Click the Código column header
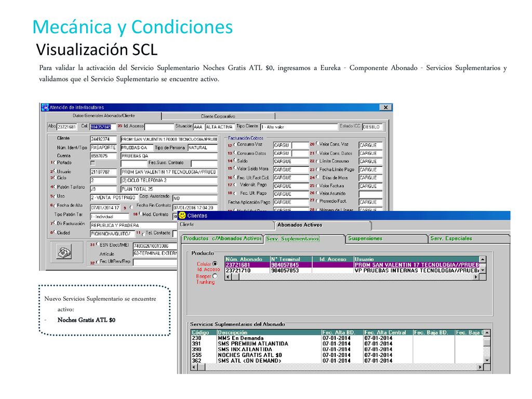Screen dimensions: 532x399 (204, 332)
